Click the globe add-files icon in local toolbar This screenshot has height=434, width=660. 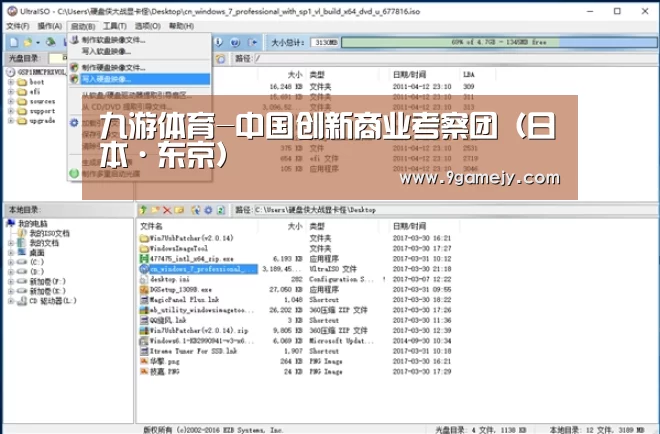196,210
